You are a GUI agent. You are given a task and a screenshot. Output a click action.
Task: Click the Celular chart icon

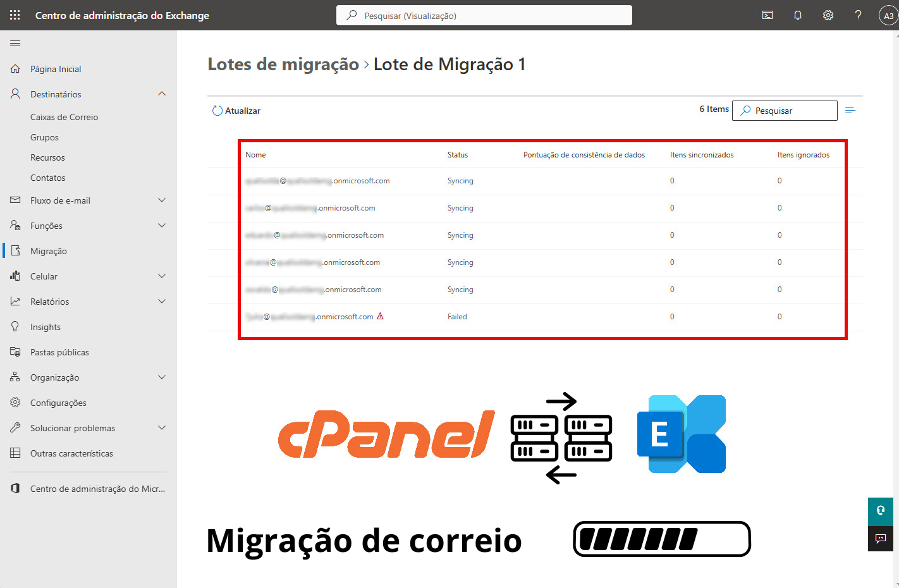tap(15, 276)
